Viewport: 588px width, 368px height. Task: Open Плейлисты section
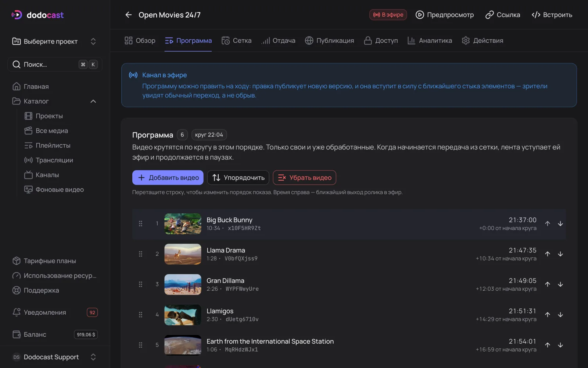[x=61, y=145]
